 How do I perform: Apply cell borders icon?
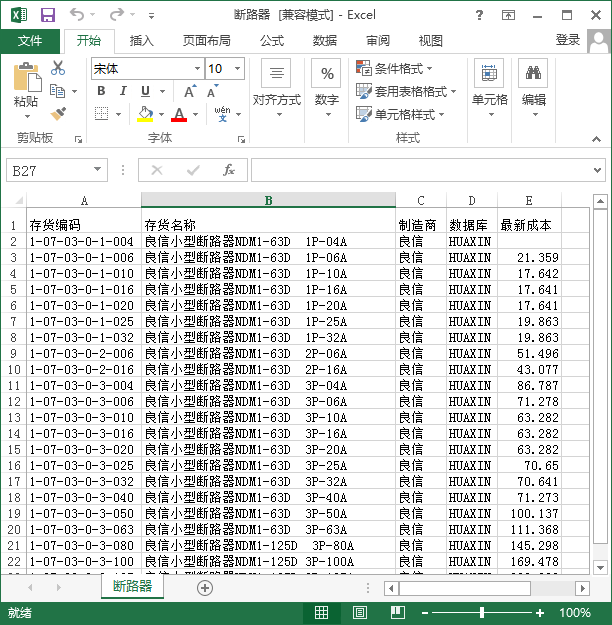point(101,114)
